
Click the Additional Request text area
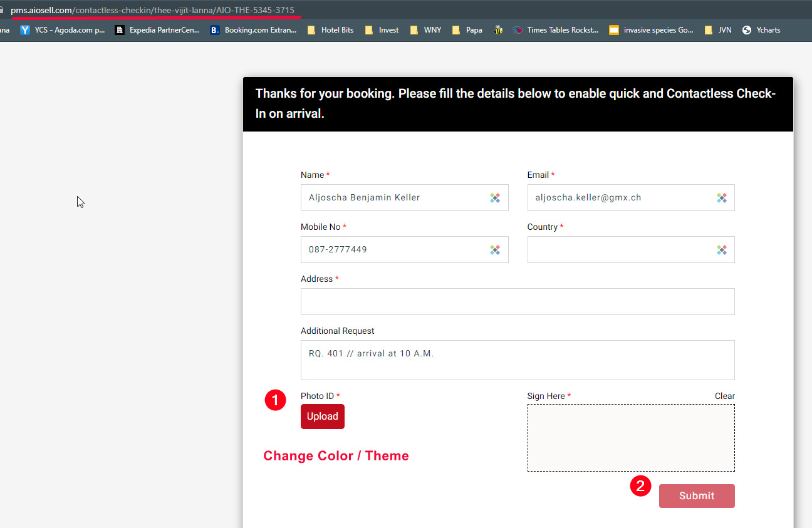pyautogui.click(x=518, y=360)
